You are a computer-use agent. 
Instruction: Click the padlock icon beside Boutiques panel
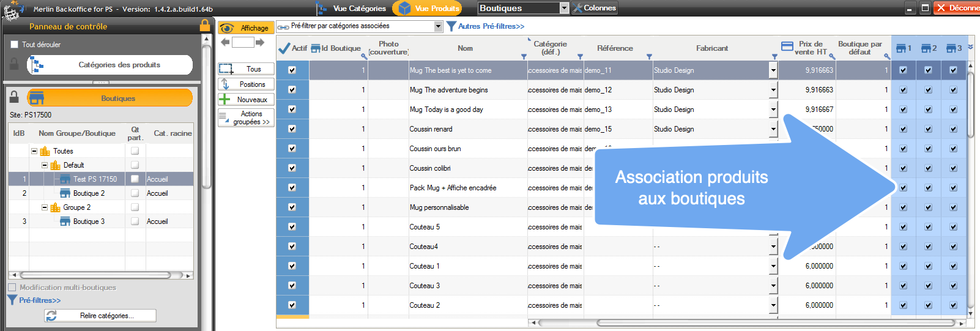[x=14, y=97]
